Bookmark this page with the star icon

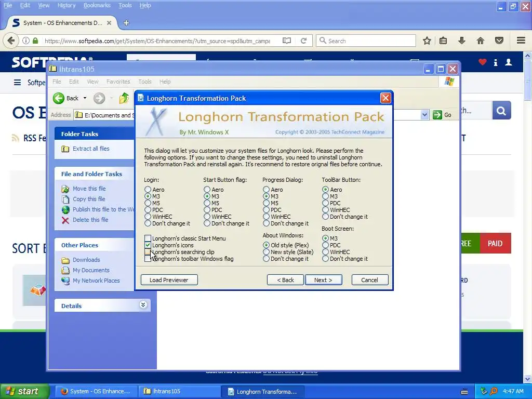pos(427,41)
